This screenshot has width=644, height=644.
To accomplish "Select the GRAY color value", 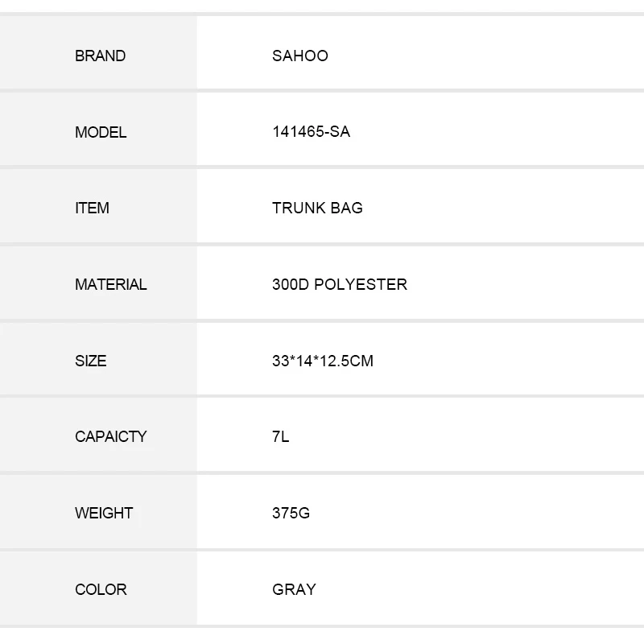I will click(294, 589).
